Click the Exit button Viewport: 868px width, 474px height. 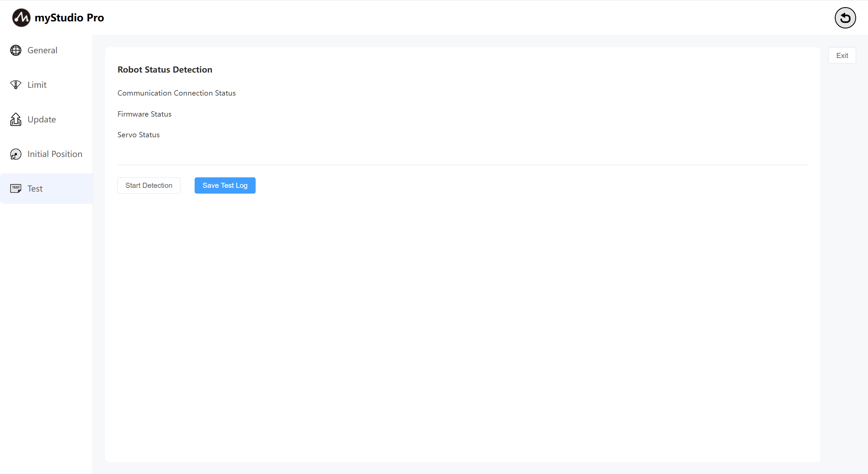842,56
